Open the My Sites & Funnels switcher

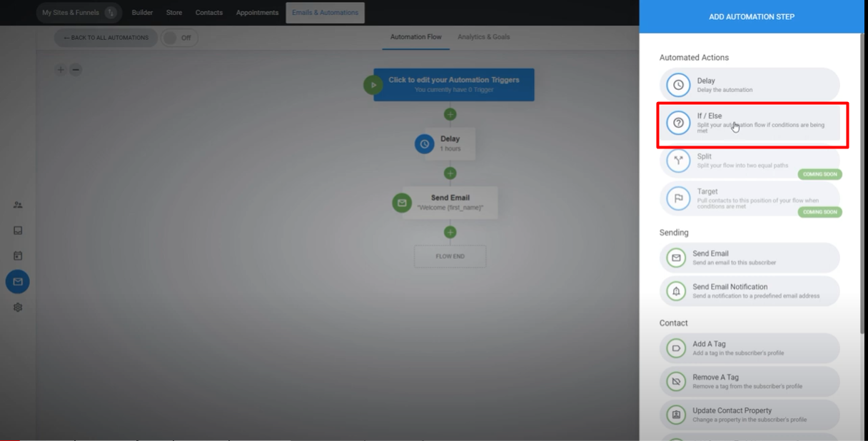coord(79,13)
